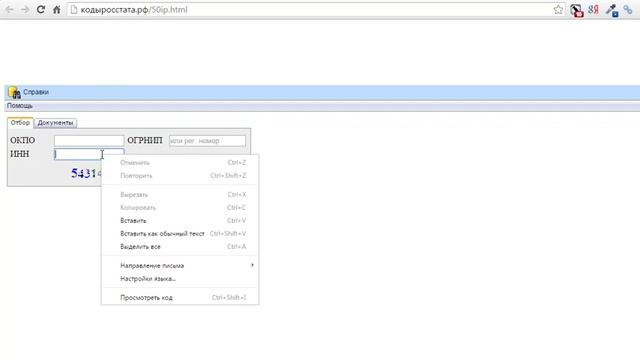
Task: Click the Справки icon in blue bar
Action: click(14, 93)
